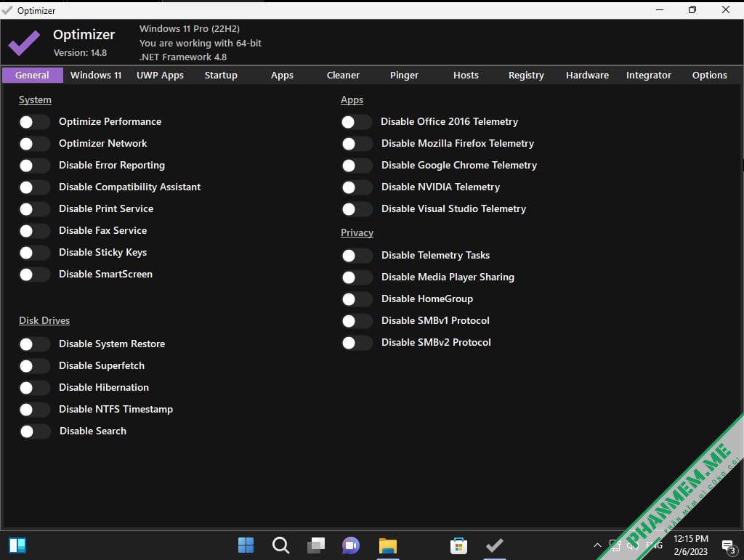Open the Apps tab
Screen dimensions: 744x560
point(282,76)
